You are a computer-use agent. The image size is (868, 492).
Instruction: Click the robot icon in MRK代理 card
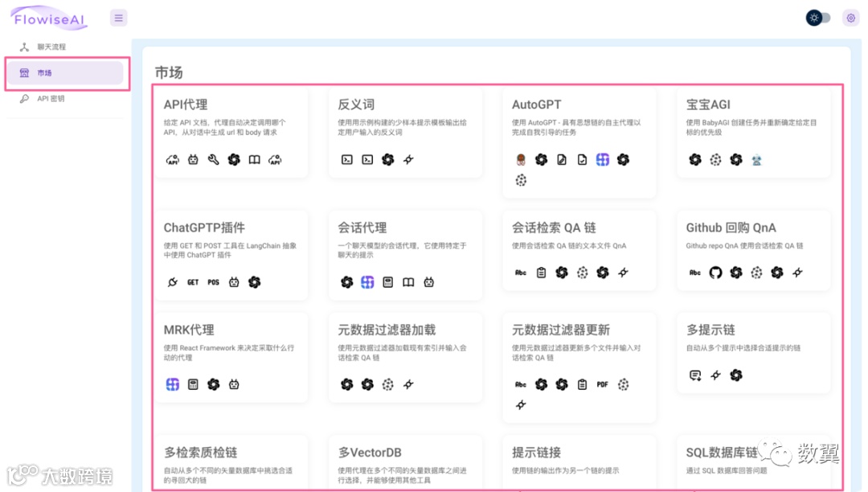tap(234, 384)
